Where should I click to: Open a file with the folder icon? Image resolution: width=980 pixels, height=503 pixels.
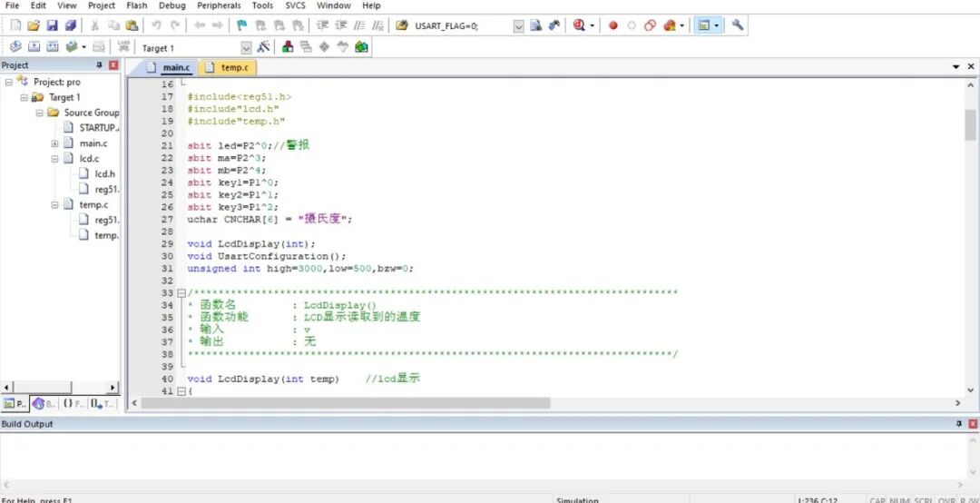click(x=34, y=25)
